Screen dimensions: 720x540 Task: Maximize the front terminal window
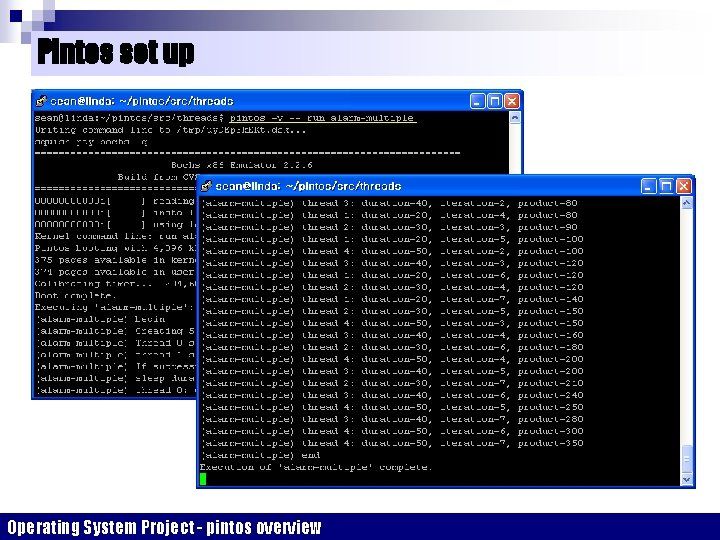pyautogui.click(x=666, y=186)
